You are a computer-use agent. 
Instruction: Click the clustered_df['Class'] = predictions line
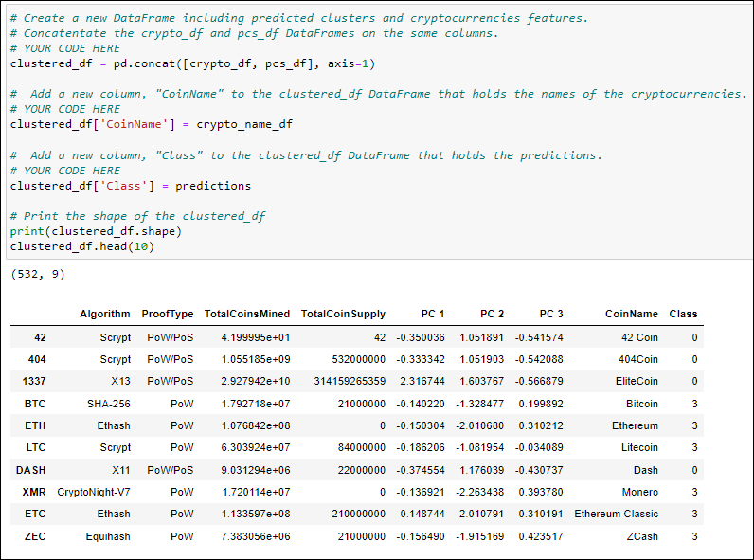pyautogui.click(x=131, y=186)
